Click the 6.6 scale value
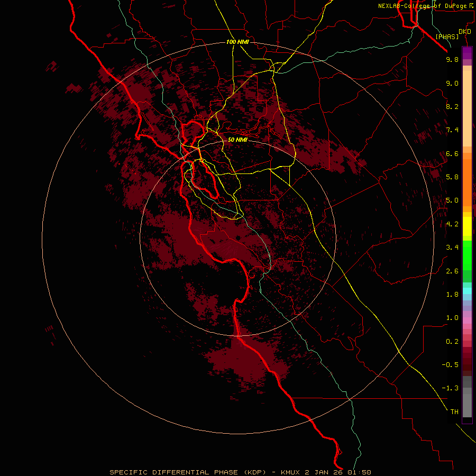 click(452, 153)
